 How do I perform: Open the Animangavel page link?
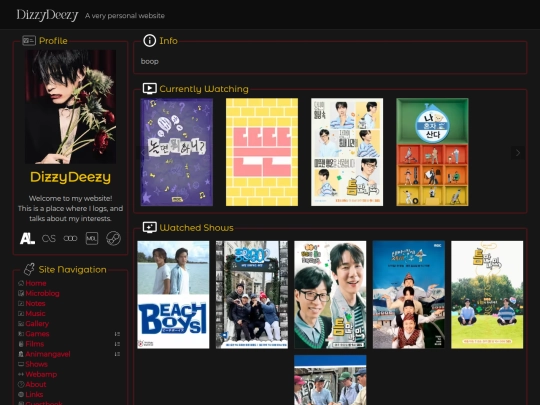48,354
